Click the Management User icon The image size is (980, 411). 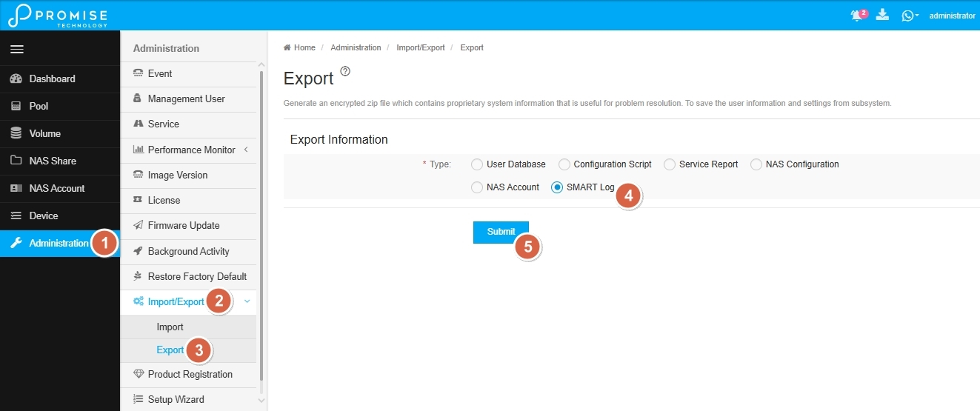137,98
